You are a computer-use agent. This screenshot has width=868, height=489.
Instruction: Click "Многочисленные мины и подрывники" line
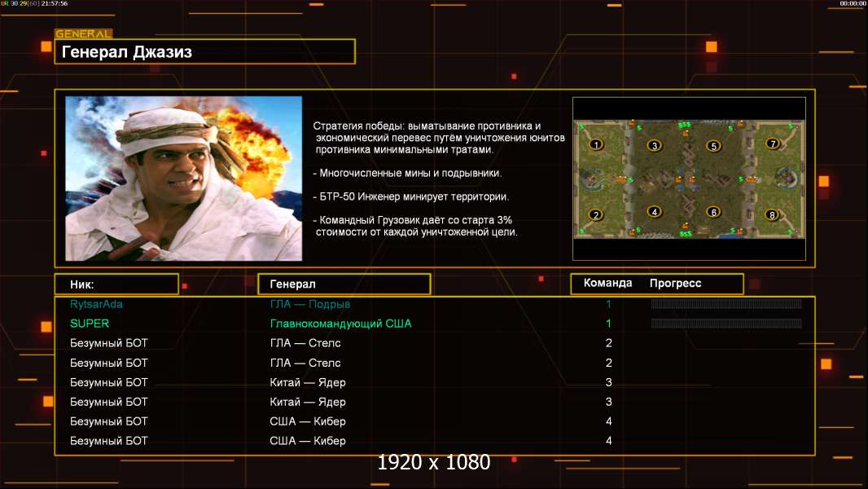tap(407, 174)
